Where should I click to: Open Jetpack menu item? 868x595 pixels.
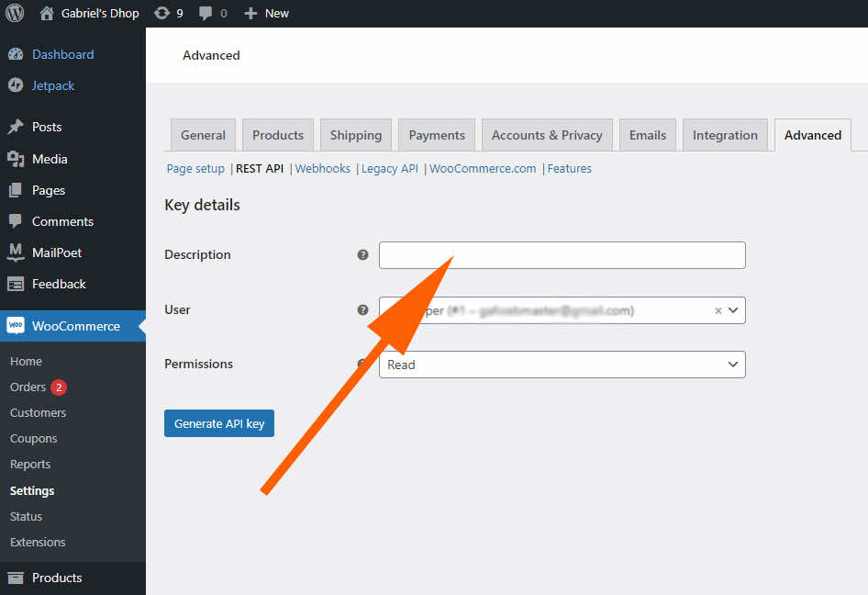[x=53, y=86]
